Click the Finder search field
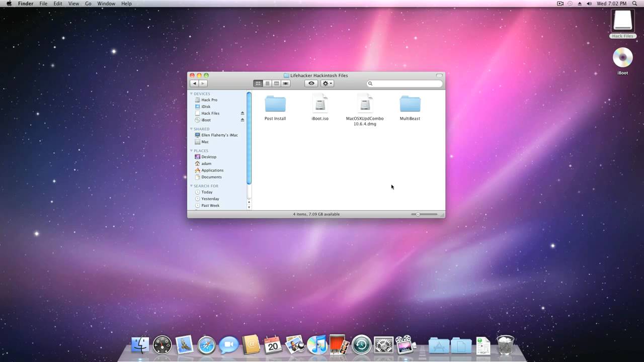 pos(405,83)
